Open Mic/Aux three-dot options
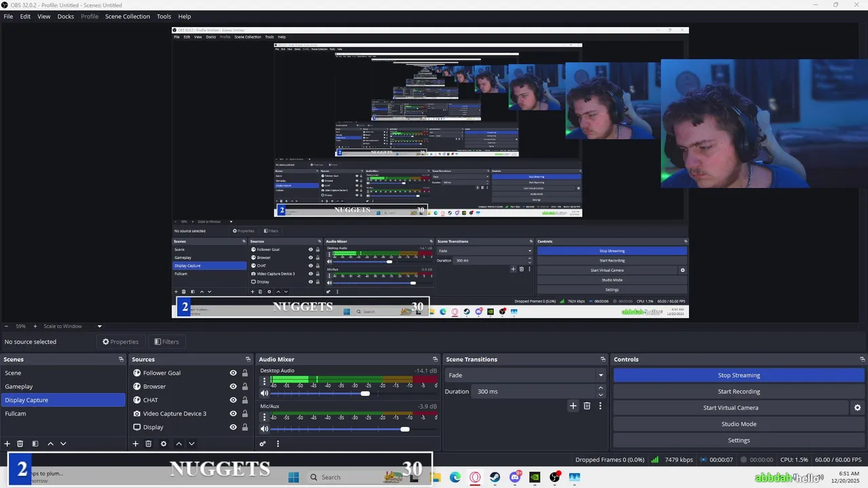This screenshot has height=488, width=868. point(264,416)
